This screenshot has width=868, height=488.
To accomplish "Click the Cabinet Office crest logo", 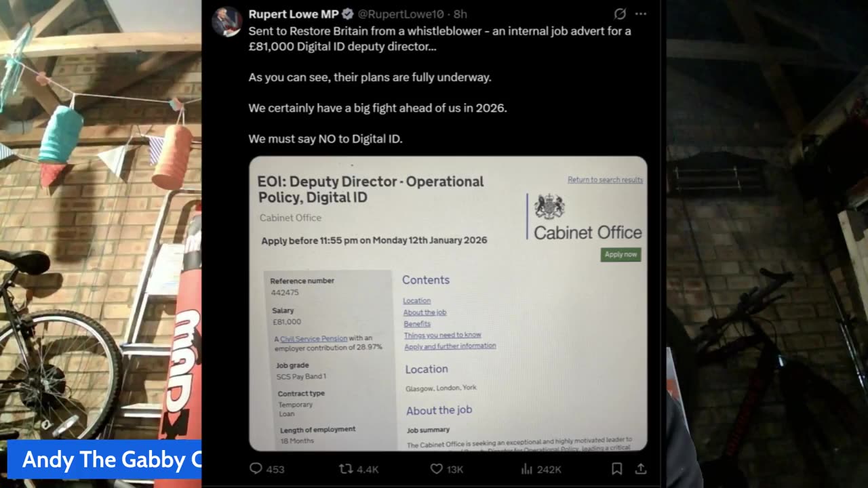I will tap(549, 207).
